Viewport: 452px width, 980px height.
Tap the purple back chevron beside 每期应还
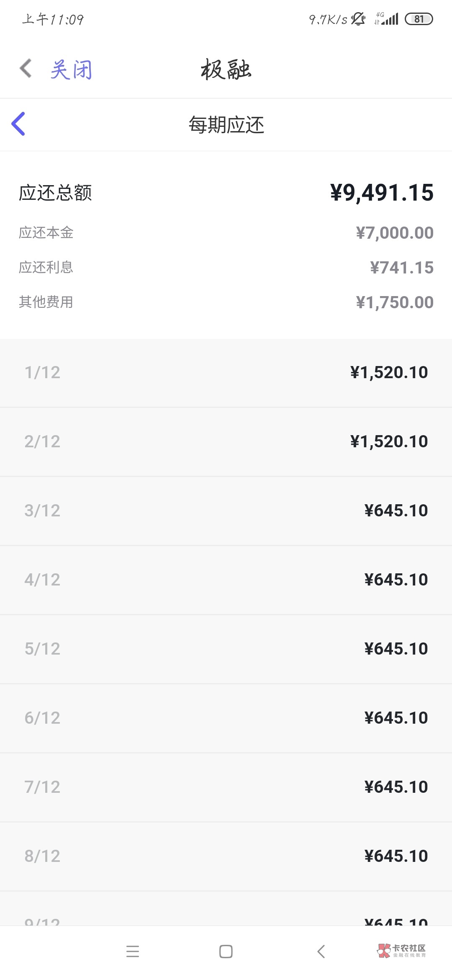tap(18, 124)
